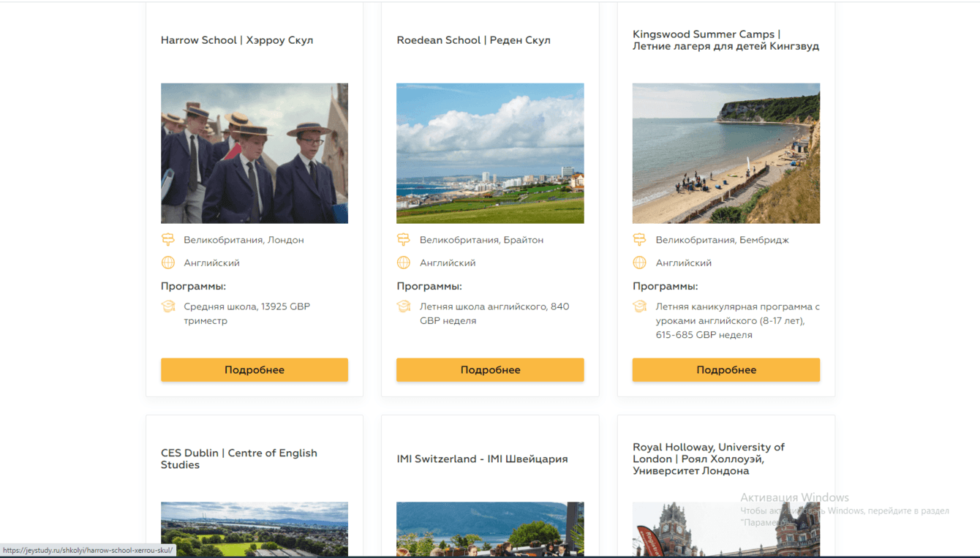The width and height of the screenshot is (980, 558).
Task: Open the Roedean School | Реден Скул title
Action: [473, 40]
